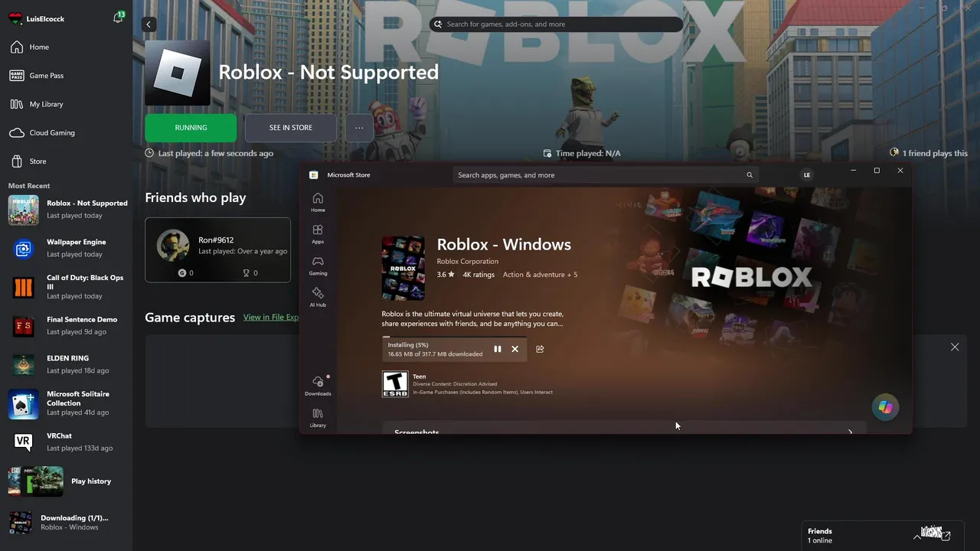Screen dimensions: 980x551
Task: Click View in File Explorer link
Action: (x=271, y=317)
